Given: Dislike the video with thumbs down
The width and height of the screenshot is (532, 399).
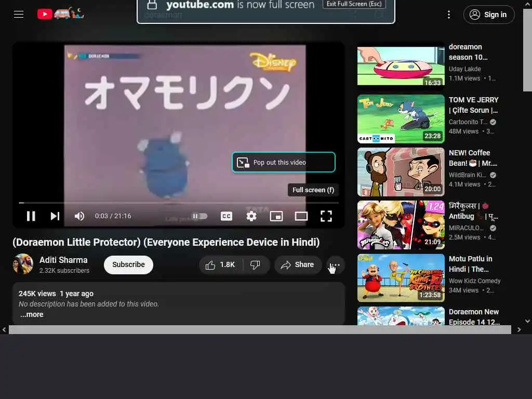Looking at the screenshot, I should click(x=255, y=264).
